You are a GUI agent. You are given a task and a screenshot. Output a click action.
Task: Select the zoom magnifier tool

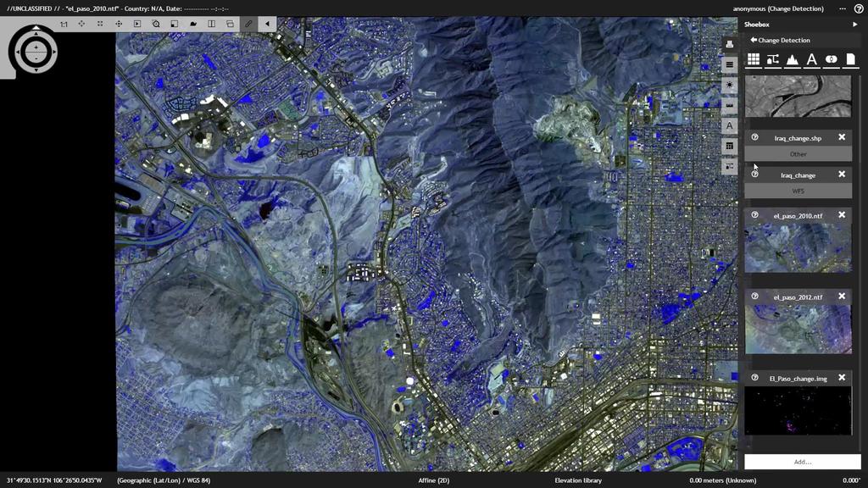pyautogui.click(x=156, y=24)
